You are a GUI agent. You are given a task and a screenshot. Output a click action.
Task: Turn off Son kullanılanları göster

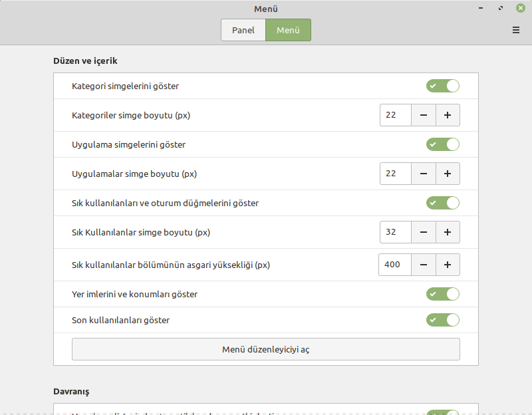coord(443,320)
